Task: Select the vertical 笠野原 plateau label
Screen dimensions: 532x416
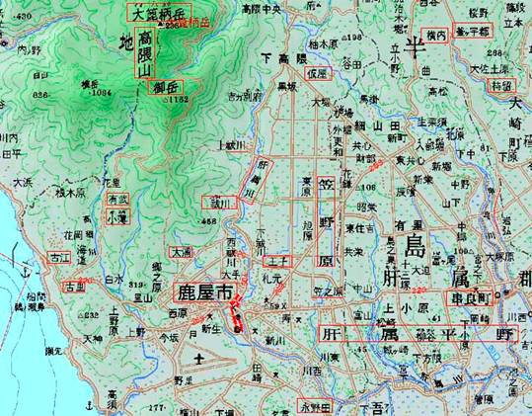Action: coord(326,221)
